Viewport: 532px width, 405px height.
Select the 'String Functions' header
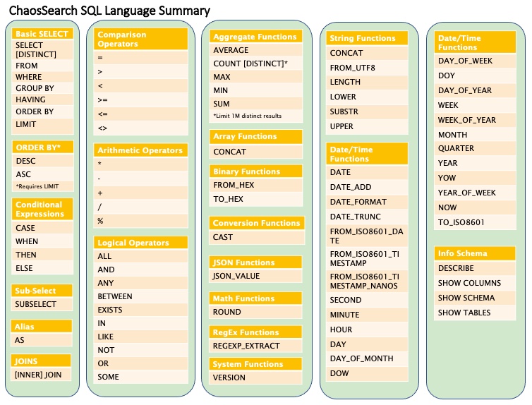point(367,38)
